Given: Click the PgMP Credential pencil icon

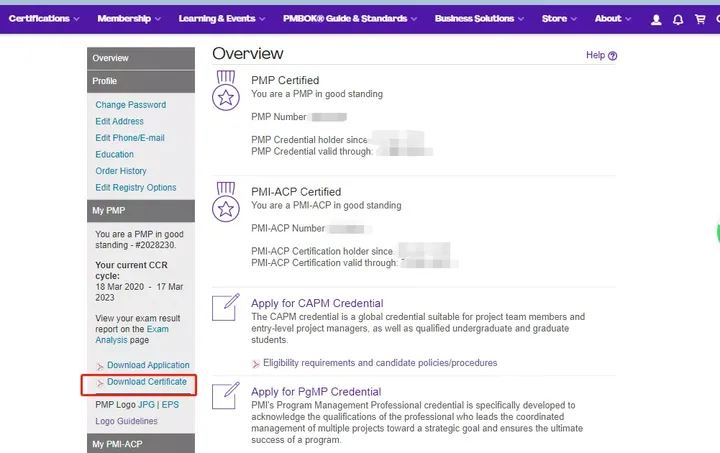Looking at the screenshot, I should (x=226, y=395).
